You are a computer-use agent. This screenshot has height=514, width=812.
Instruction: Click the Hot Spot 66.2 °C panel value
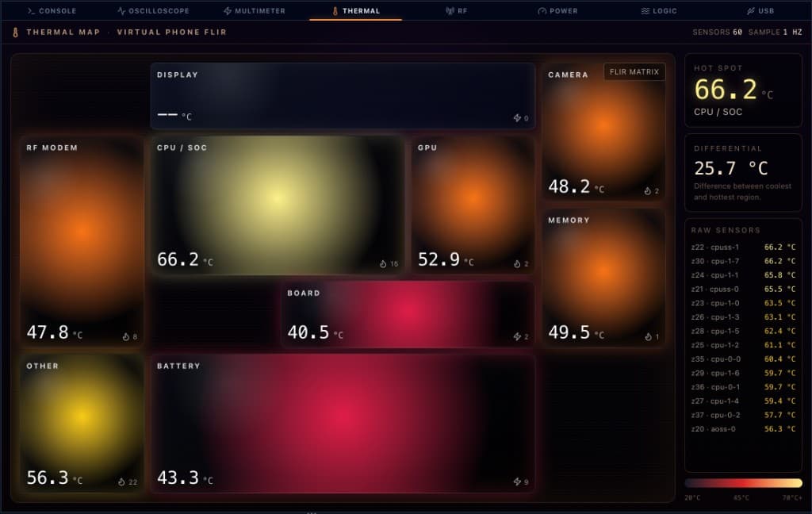(x=733, y=90)
